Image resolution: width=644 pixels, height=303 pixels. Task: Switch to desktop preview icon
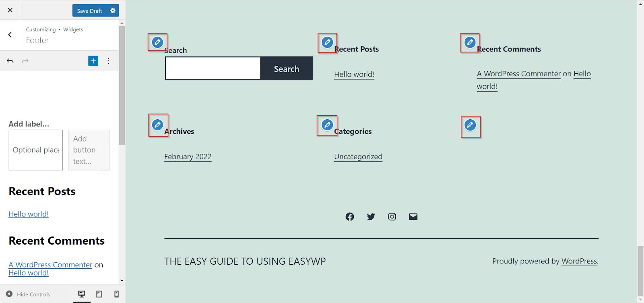[82, 294]
